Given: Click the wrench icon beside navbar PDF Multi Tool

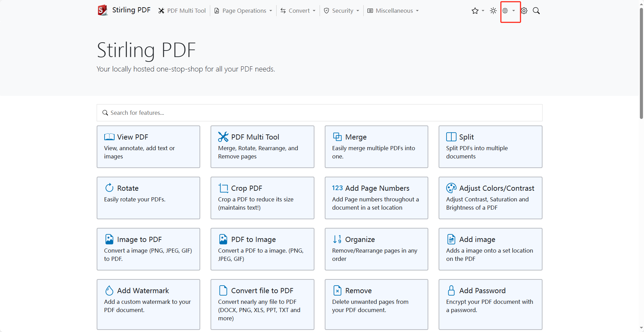Looking at the screenshot, I should pos(161,11).
